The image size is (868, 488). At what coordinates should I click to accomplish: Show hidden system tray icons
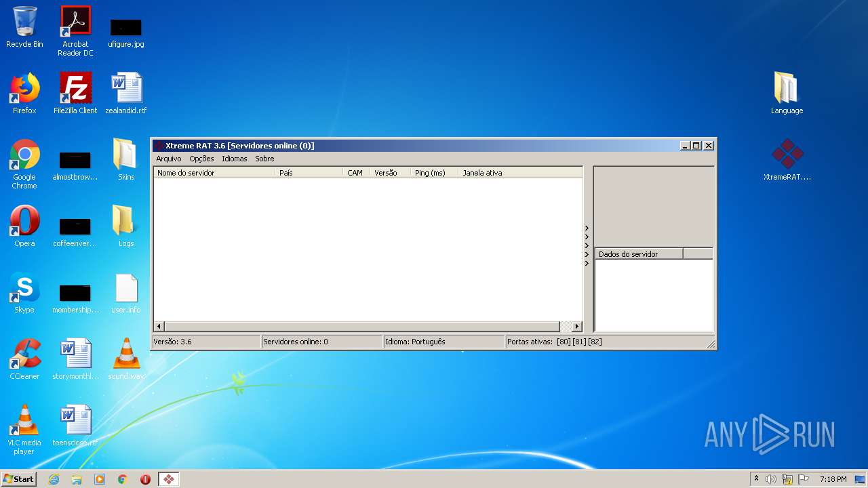756,479
